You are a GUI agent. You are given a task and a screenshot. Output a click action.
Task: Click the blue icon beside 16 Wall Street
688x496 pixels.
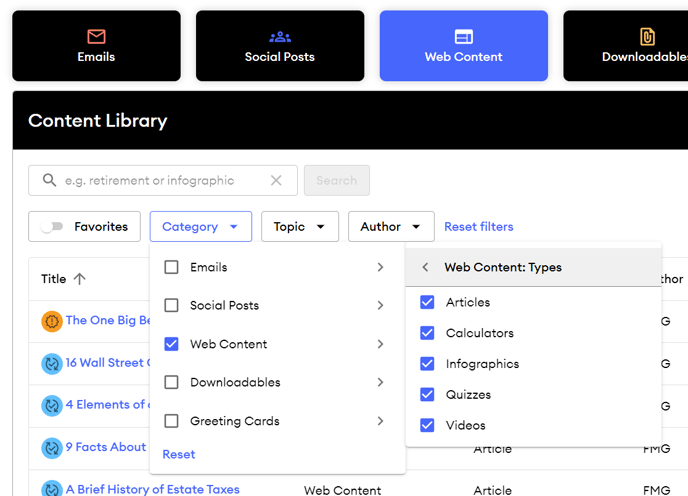[x=52, y=363]
